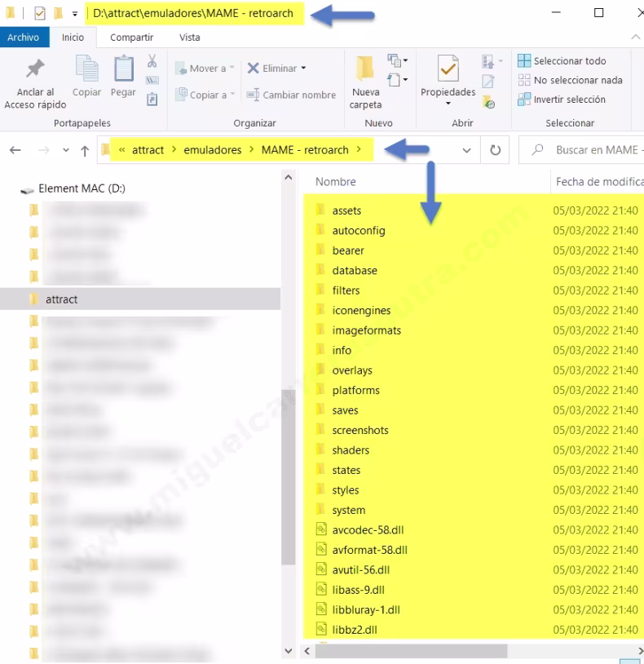Click the emuladores breadcrumb segment

pos(213,150)
